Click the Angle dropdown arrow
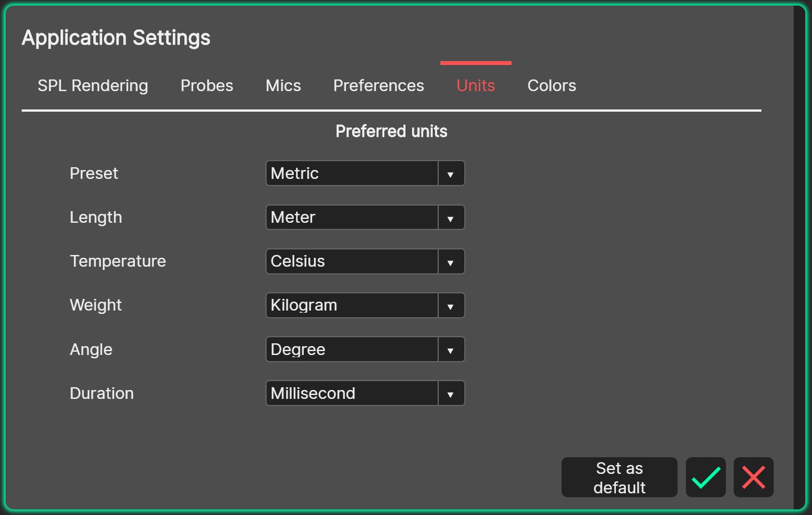Viewport: 812px width, 515px height. coord(450,349)
